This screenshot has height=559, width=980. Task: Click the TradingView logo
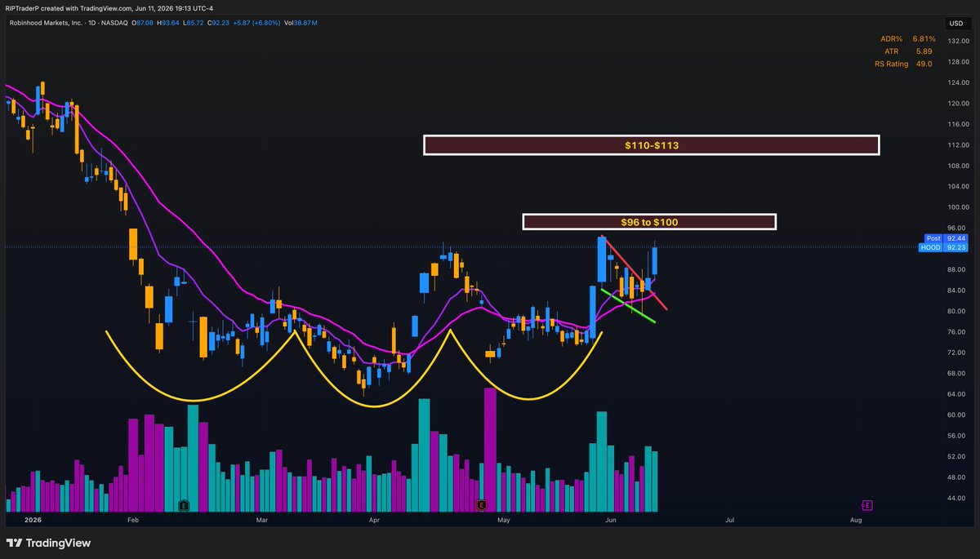(x=49, y=543)
